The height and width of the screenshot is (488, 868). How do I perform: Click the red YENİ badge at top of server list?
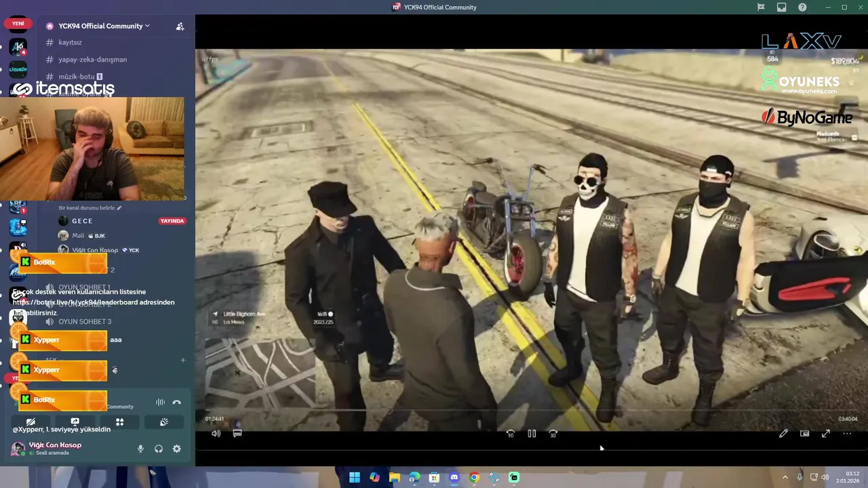pos(18,23)
